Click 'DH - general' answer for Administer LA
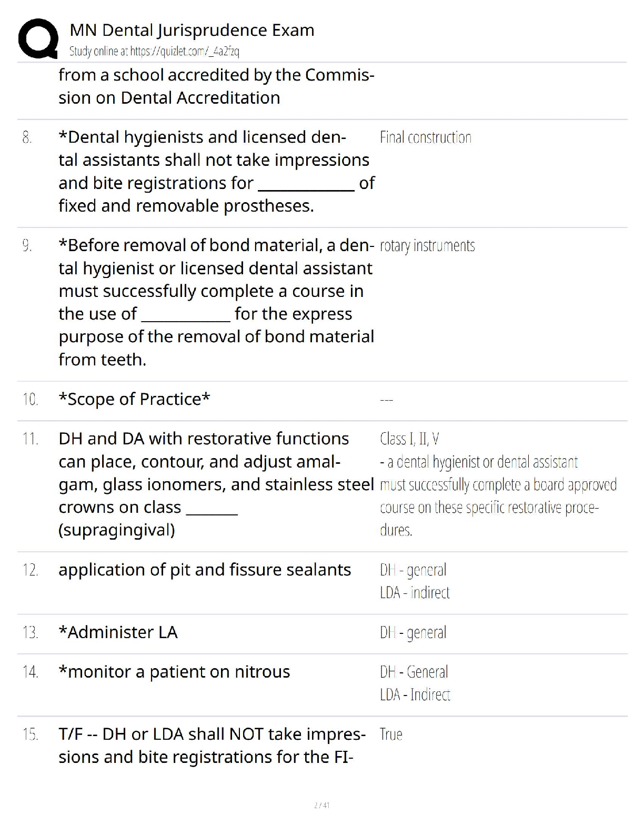This screenshot has height=834, width=644. (413, 632)
